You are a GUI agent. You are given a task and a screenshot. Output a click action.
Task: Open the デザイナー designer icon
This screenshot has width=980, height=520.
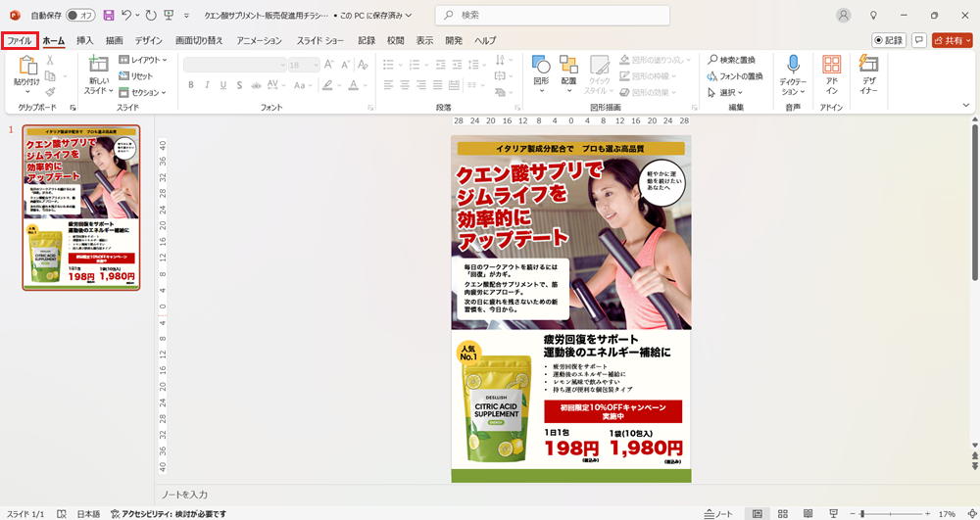tap(868, 64)
